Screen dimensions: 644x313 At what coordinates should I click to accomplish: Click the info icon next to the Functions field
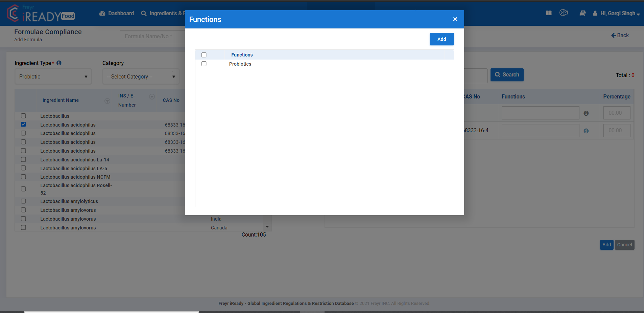click(x=587, y=113)
